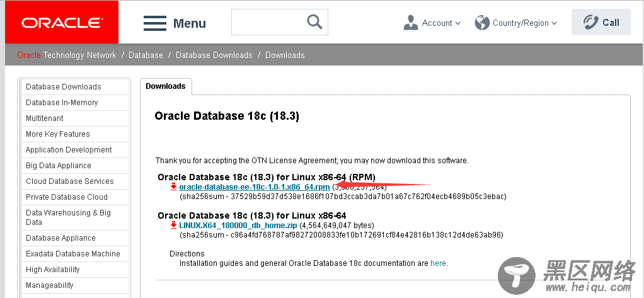Click the Menu text label
This screenshot has height=298, width=644.
tap(189, 23)
